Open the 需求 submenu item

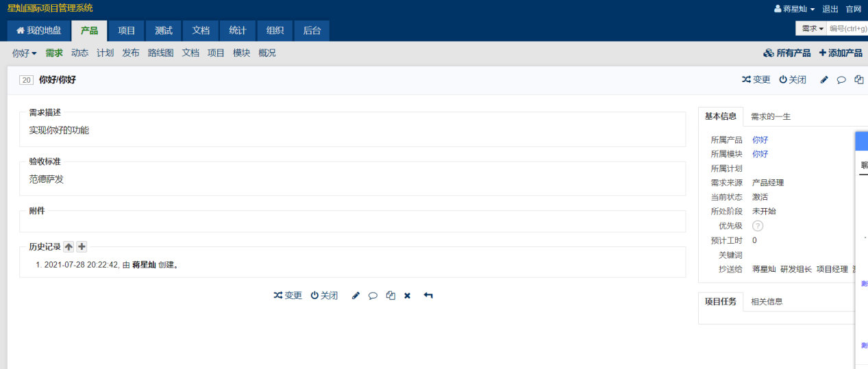tap(54, 53)
